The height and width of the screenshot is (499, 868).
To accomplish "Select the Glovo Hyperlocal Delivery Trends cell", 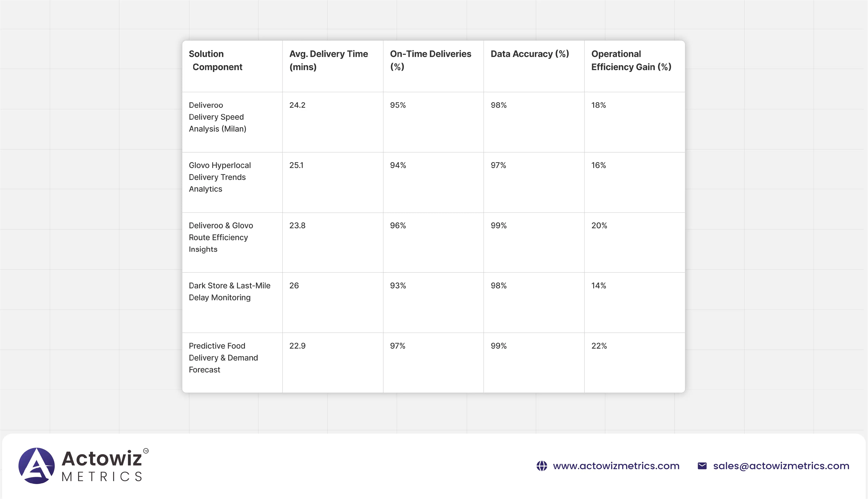I will [220, 177].
